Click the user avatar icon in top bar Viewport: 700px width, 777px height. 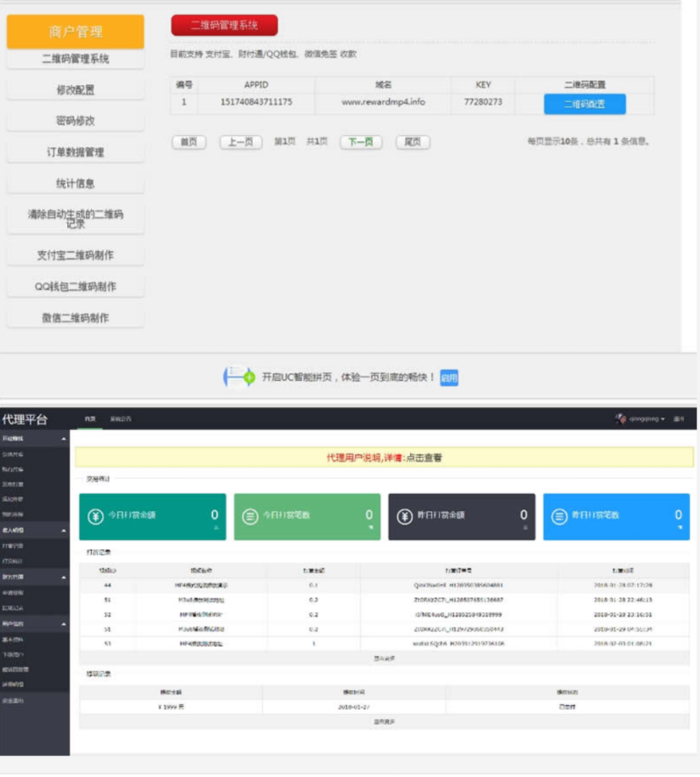pyautogui.click(x=620, y=418)
